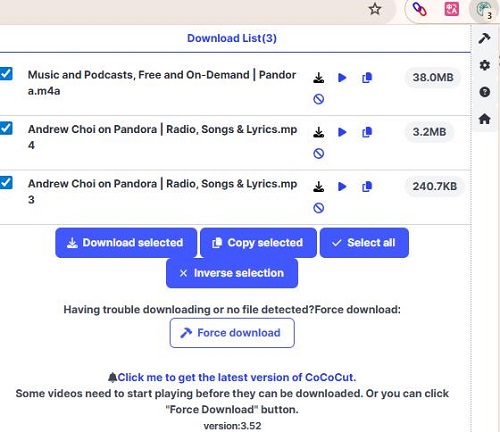Open the settings gear in sidebar
500x432 pixels.
[485, 65]
